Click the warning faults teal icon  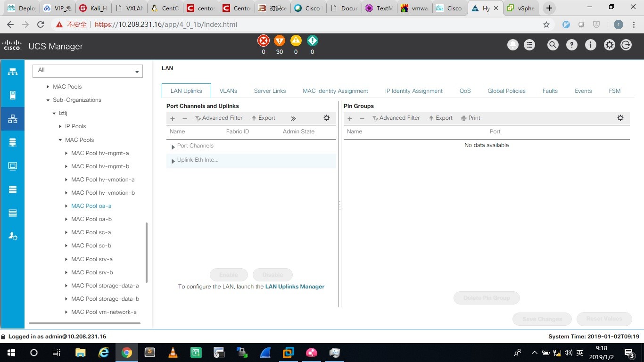pyautogui.click(x=312, y=41)
